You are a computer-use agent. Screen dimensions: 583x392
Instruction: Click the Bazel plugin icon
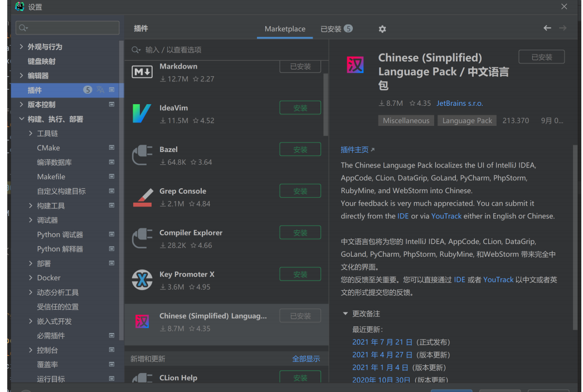point(142,155)
